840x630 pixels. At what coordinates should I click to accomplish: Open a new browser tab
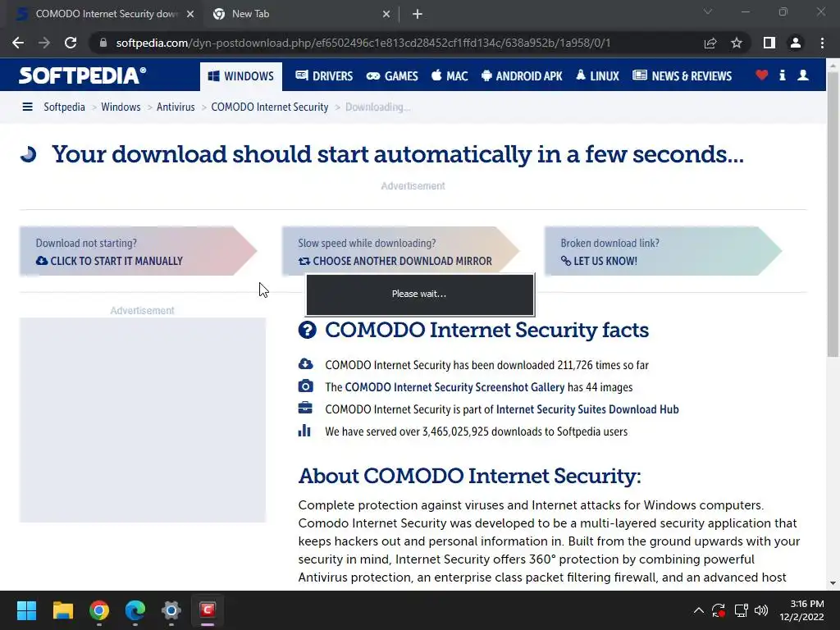tap(418, 14)
